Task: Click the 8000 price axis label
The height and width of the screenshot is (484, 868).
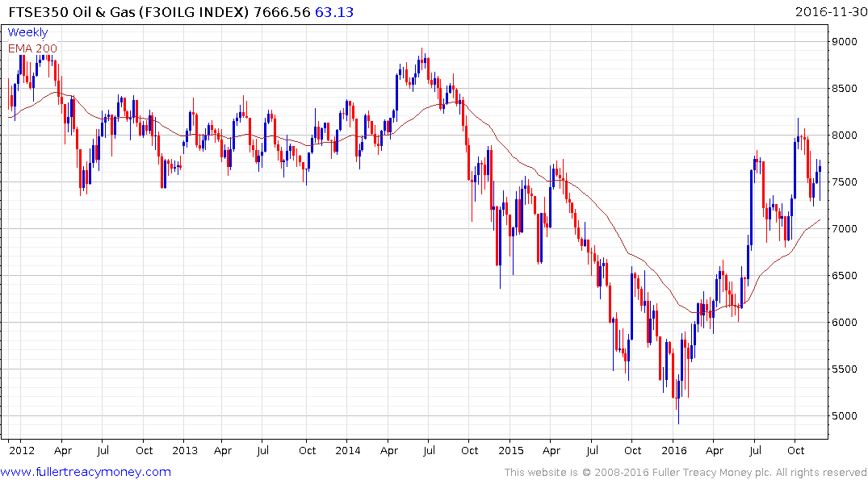Action: pos(845,135)
